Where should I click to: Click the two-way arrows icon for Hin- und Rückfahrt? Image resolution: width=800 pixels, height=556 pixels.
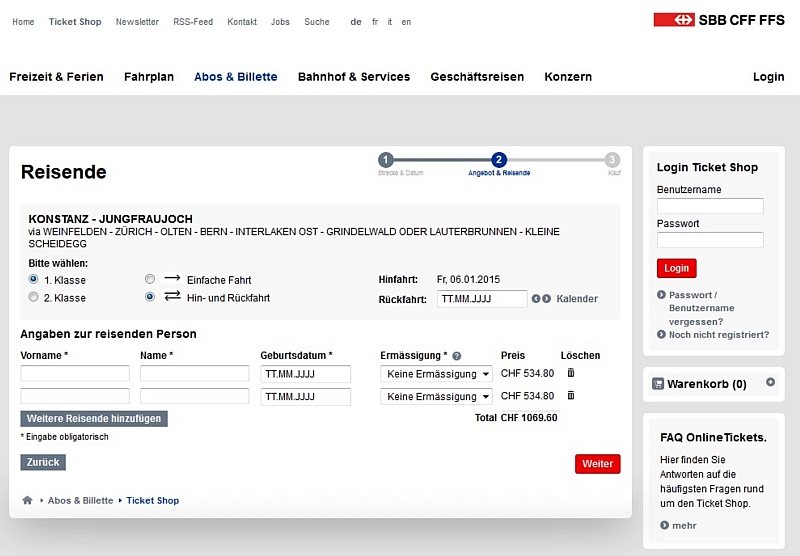[172, 296]
